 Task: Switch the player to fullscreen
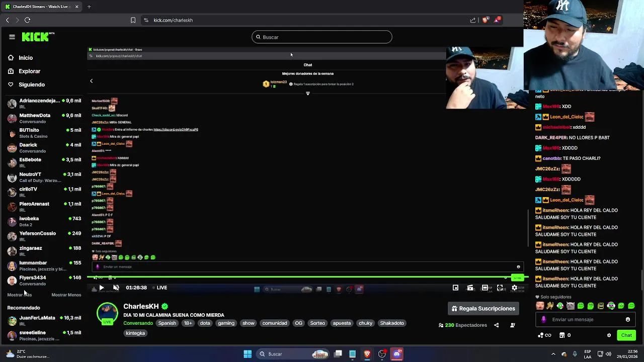[x=500, y=288]
